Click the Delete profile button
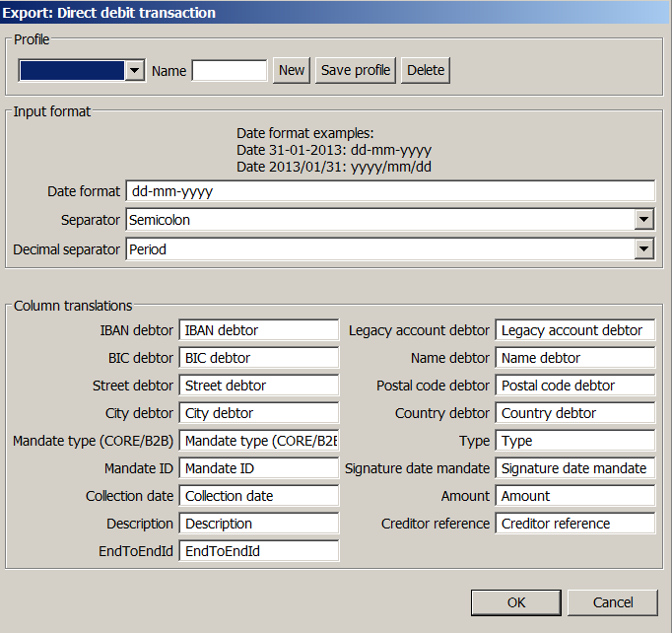This screenshot has height=633, width=672. (x=426, y=70)
